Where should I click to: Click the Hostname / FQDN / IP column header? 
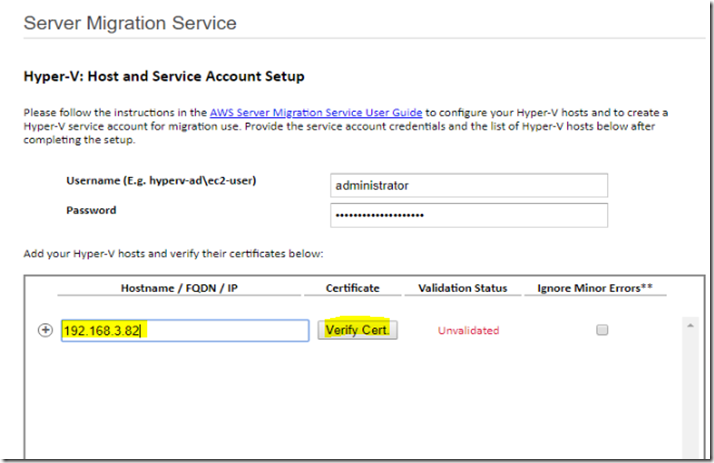tap(179, 288)
